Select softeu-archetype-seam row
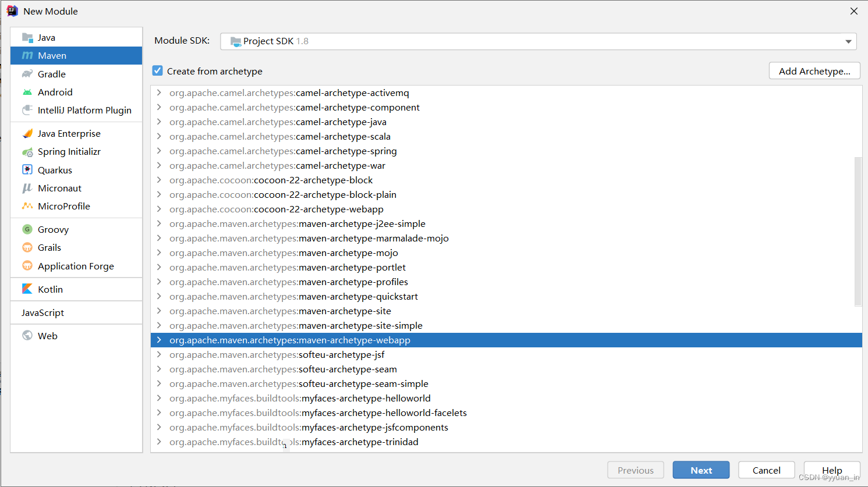The height and width of the screenshot is (487, 868). (506, 369)
